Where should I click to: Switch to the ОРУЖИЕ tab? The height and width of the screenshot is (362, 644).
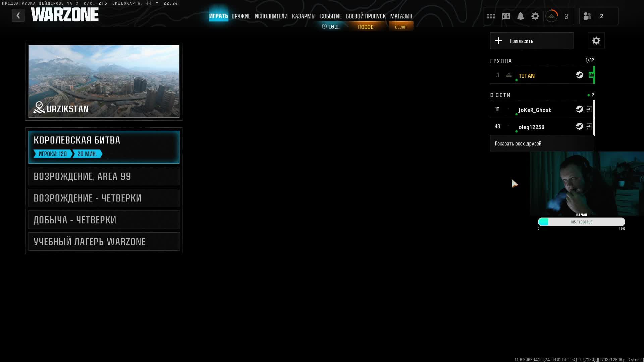point(241,16)
